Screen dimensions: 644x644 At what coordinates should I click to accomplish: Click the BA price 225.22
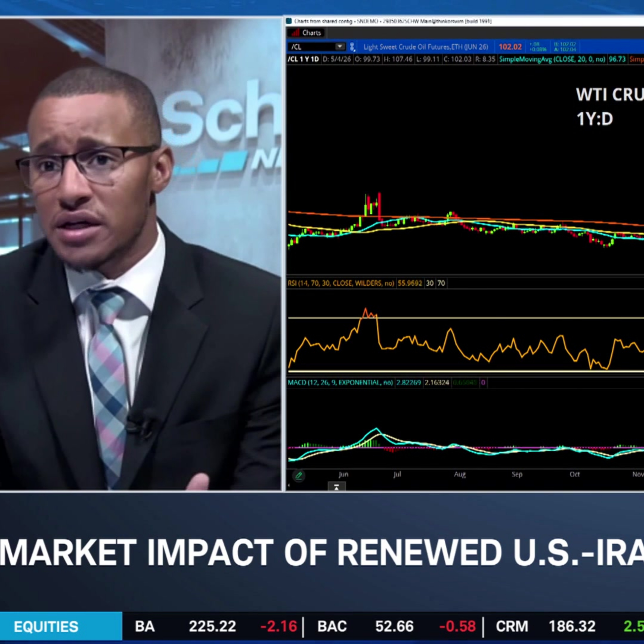click(x=212, y=626)
